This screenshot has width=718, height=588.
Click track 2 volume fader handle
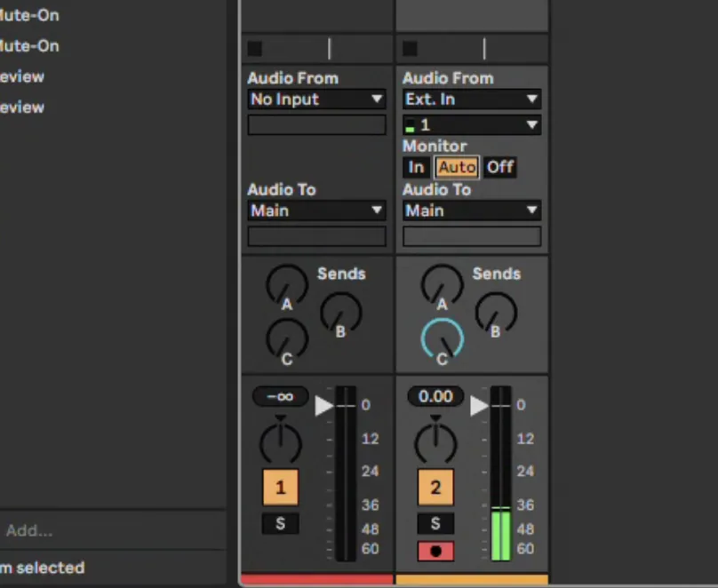tap(479, 406)
